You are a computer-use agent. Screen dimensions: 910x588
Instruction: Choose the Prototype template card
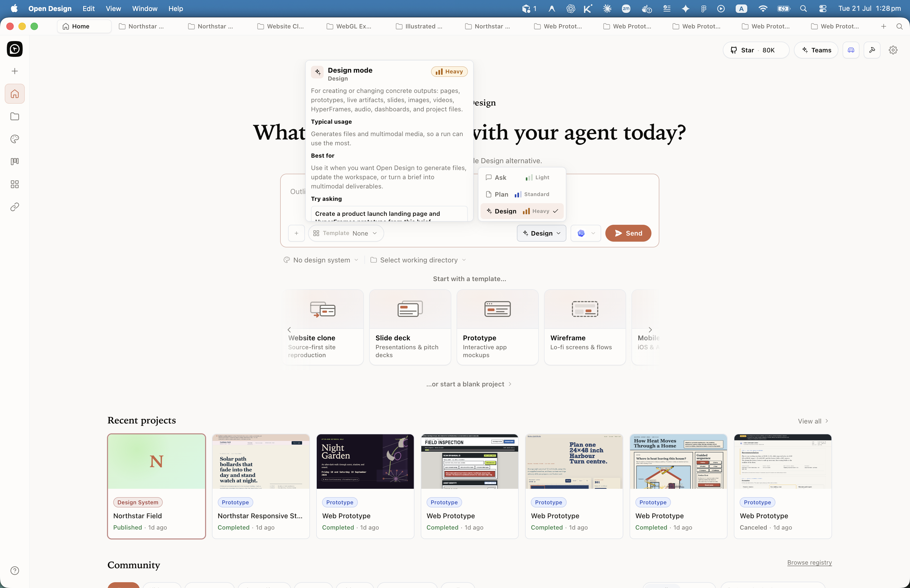point(497,327)
